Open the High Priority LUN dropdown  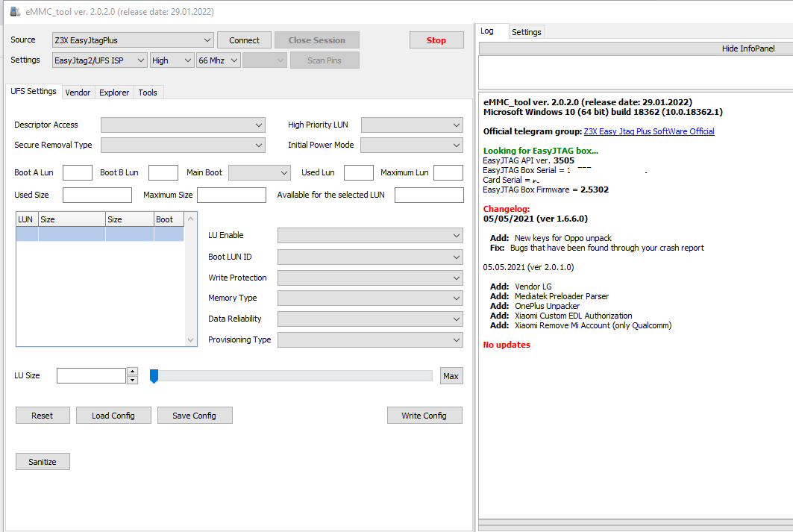coord(412,125)
